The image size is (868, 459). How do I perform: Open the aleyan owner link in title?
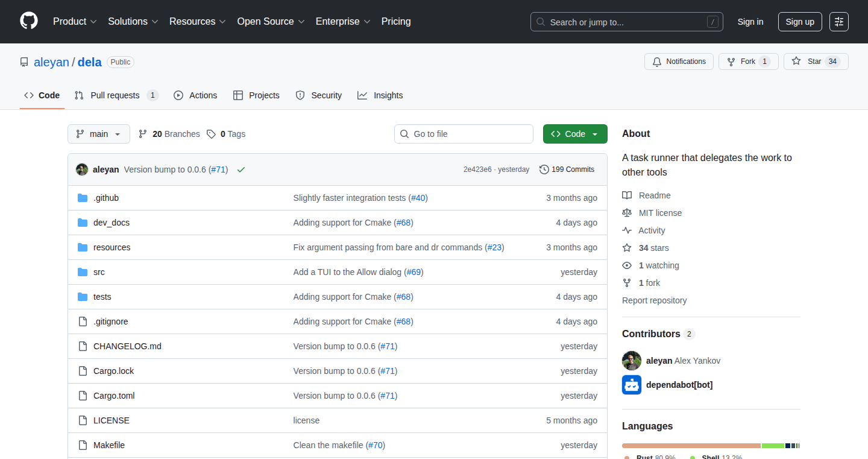[51, 62]
